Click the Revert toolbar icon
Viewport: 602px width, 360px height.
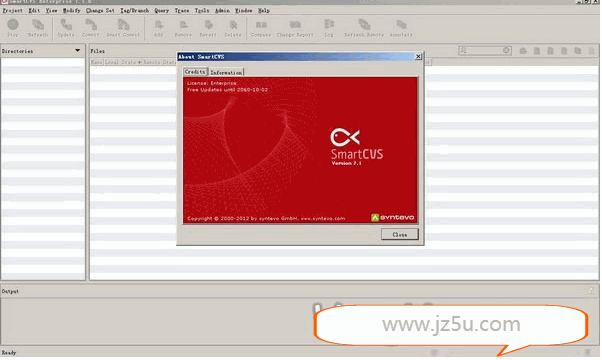(208, 28)
